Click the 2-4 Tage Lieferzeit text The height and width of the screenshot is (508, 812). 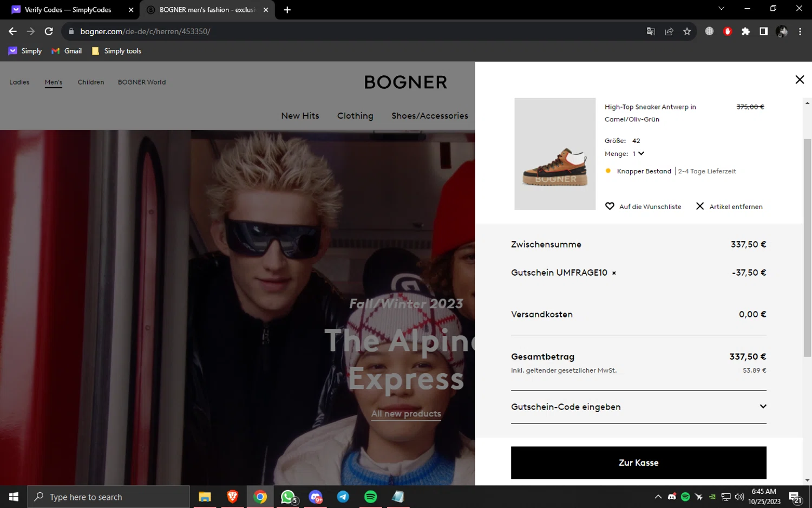707,171
